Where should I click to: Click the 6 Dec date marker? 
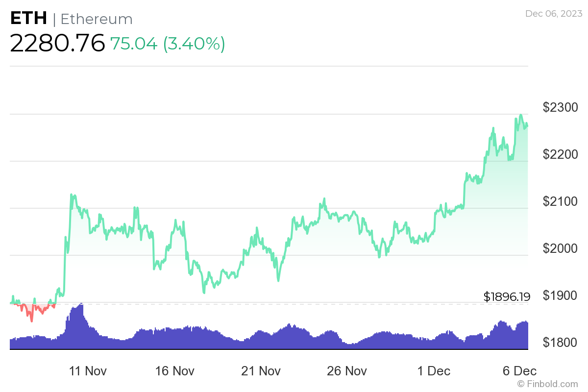coord(519,371)
